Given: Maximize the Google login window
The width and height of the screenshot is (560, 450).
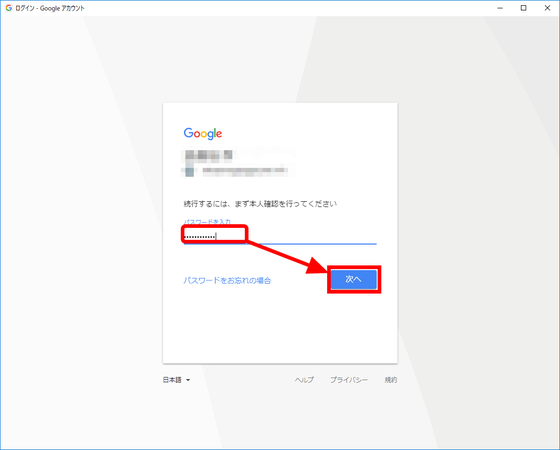Looking at the screenshot, I should (x=523, y=8).
